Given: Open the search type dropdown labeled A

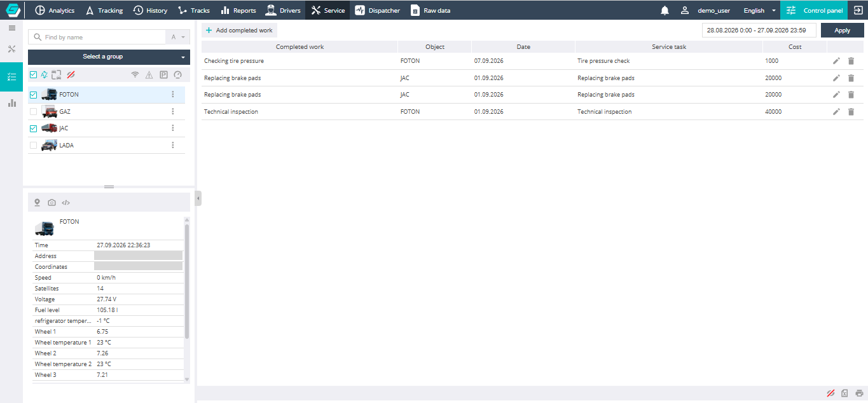Looking at the screenshot, I should coord(178,37).
